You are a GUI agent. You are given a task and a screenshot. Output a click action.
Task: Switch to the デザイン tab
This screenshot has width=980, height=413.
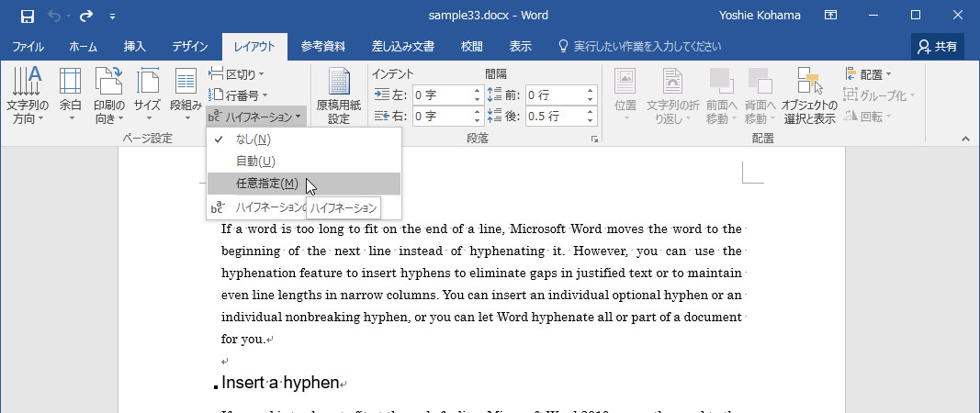tap(190, 46)
